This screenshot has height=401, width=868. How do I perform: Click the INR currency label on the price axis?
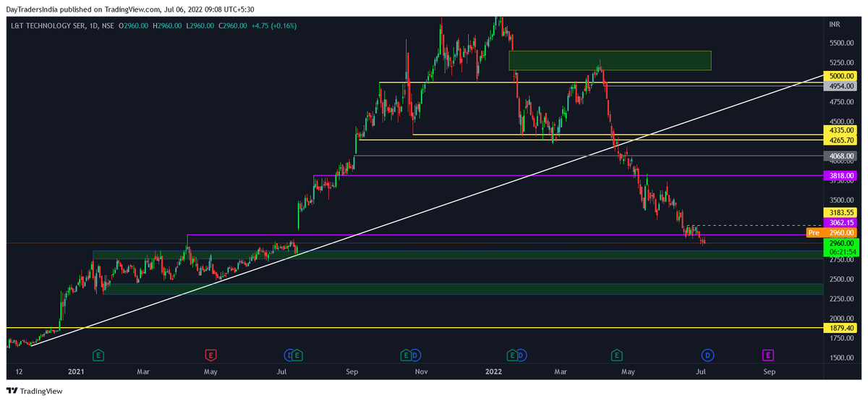pyautogui.click(x=835, y=25)
